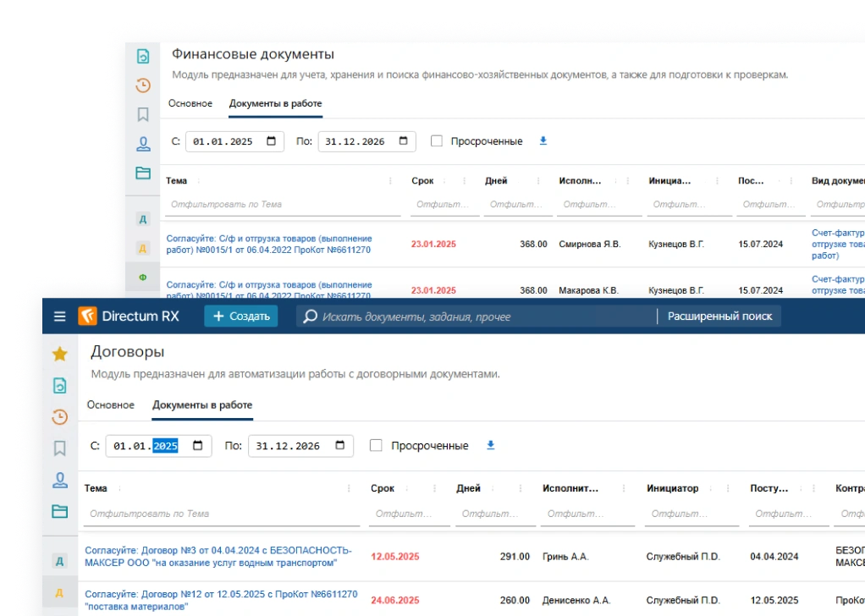
Task: Click Макарова К.В. cell in Финансовые документы
Action: click(588, 290)
